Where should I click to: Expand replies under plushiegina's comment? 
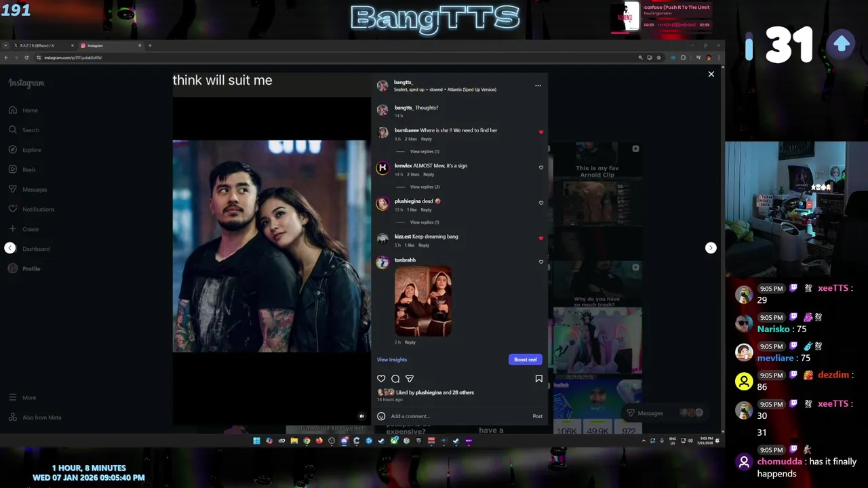425,222
